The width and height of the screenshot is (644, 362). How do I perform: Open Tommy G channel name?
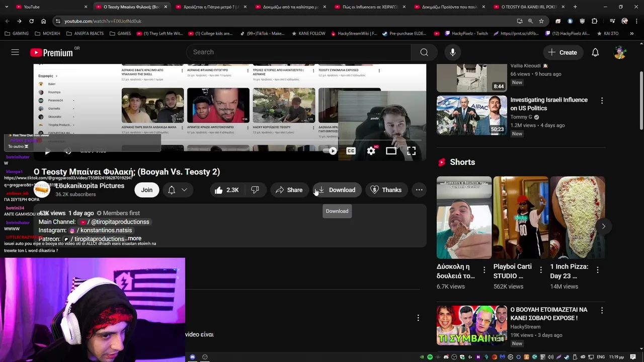pos(521,117)
